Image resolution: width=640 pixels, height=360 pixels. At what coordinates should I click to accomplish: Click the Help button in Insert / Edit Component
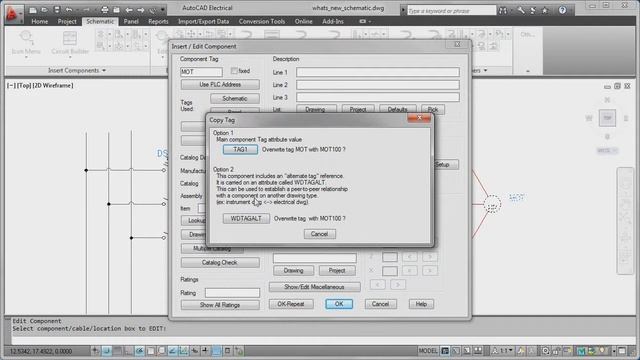[421, 304]
